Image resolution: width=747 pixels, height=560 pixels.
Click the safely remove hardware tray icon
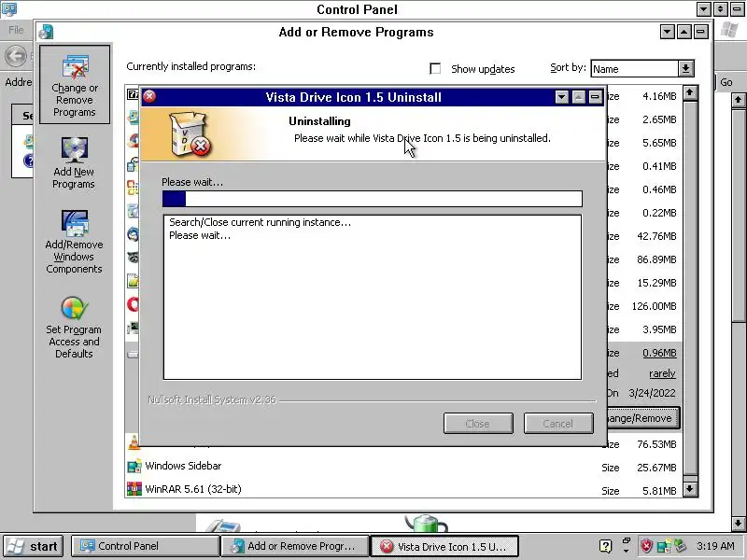[x=680, y=546]
